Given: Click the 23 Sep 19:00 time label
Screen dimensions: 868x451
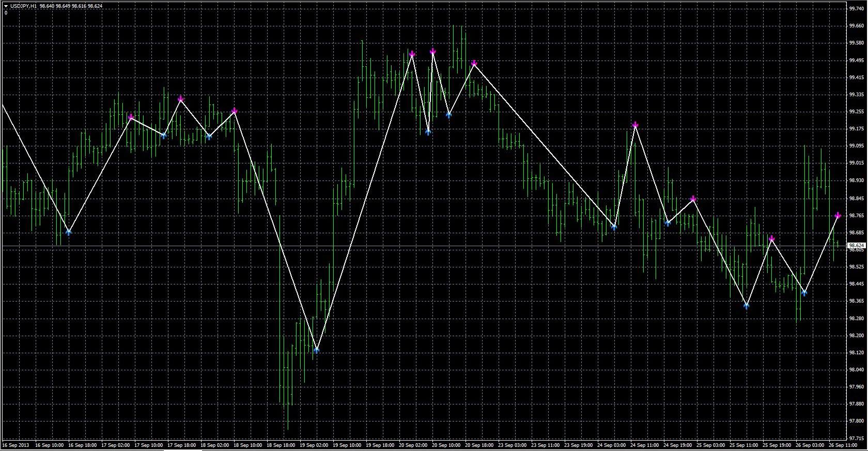Looking at the screenshot, I should click(578, 445).
